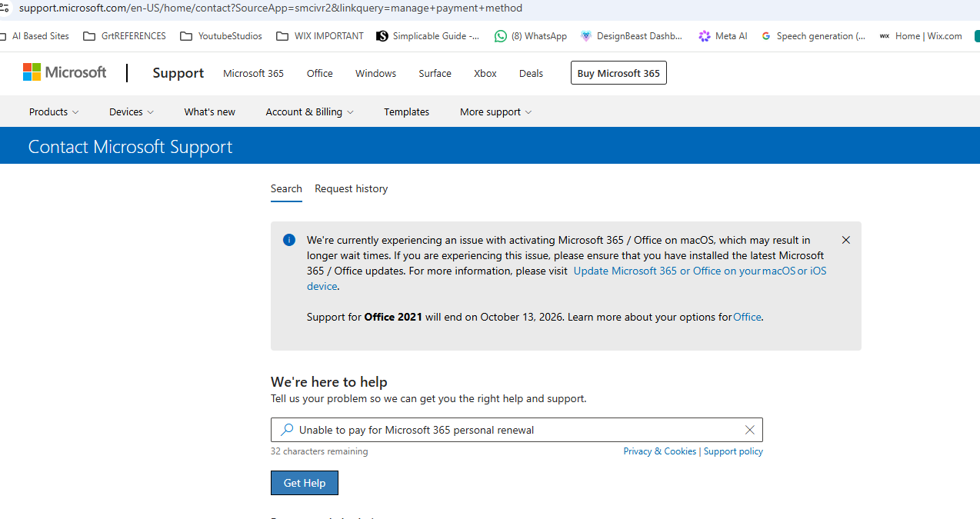Open the WIX IMPORTANT bookmark folder
Image resolution: width=980 pixels, height=519 pixels.
(x=320, y=36)
